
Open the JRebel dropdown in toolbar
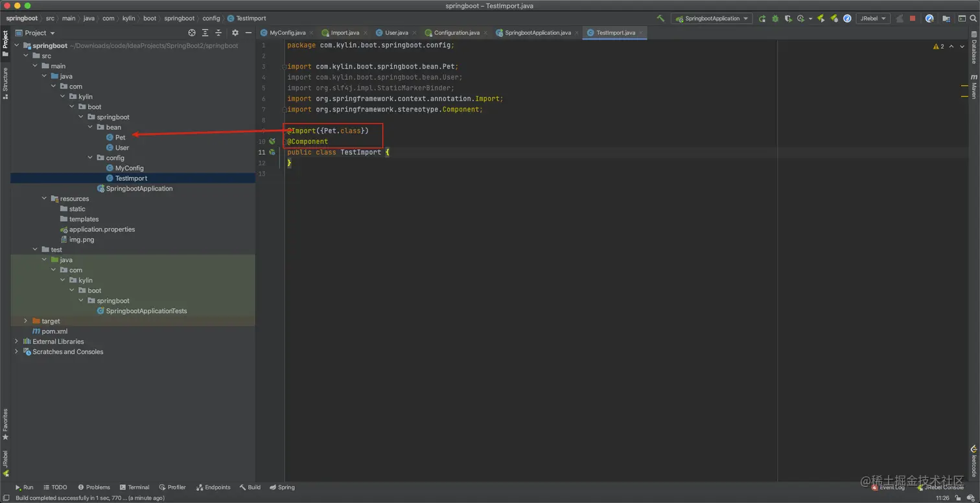click(x=873, y=18)
